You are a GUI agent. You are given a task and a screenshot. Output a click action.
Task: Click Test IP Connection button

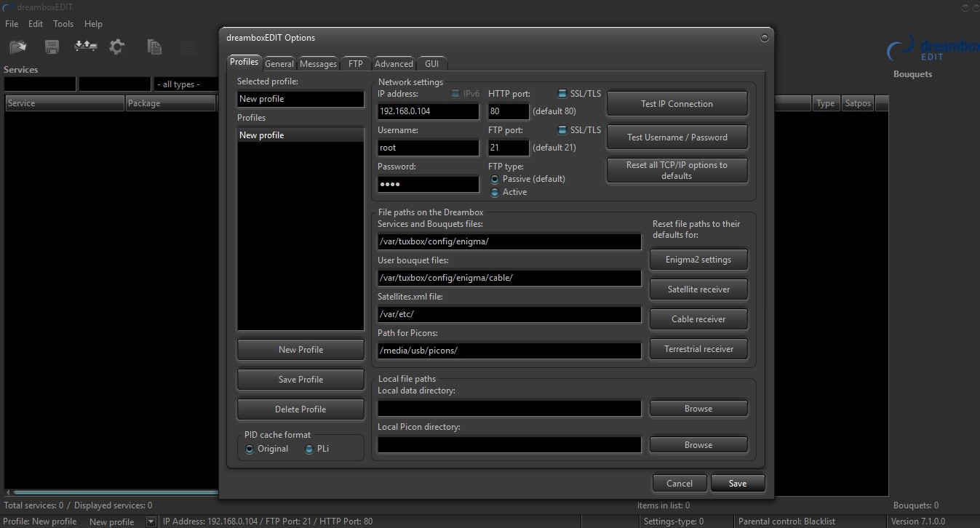(677, 104)
